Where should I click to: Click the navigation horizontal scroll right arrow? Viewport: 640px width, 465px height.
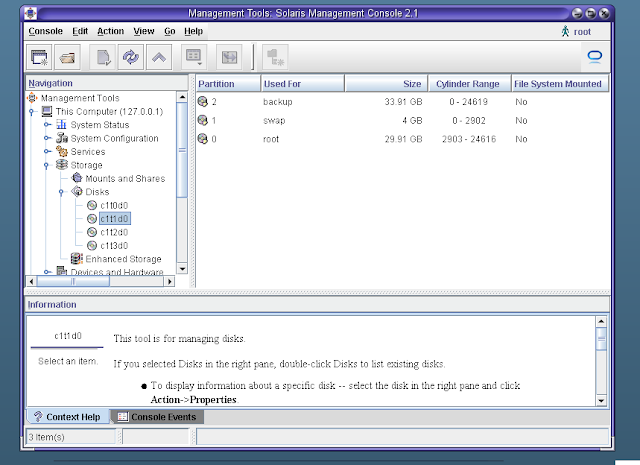click(170, 281)
